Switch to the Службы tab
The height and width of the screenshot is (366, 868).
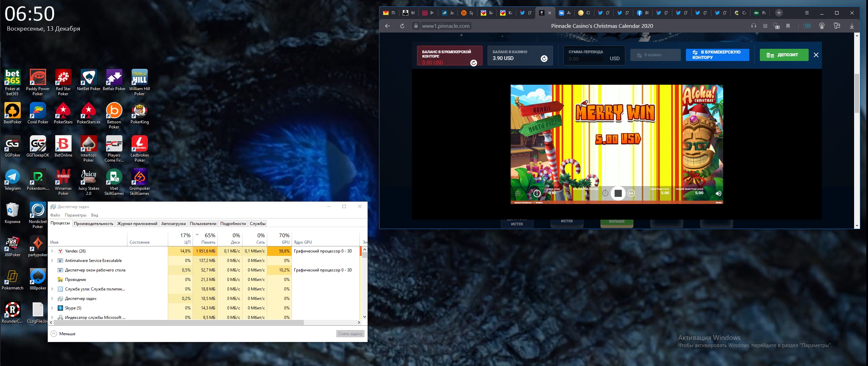tap(258, 224)
